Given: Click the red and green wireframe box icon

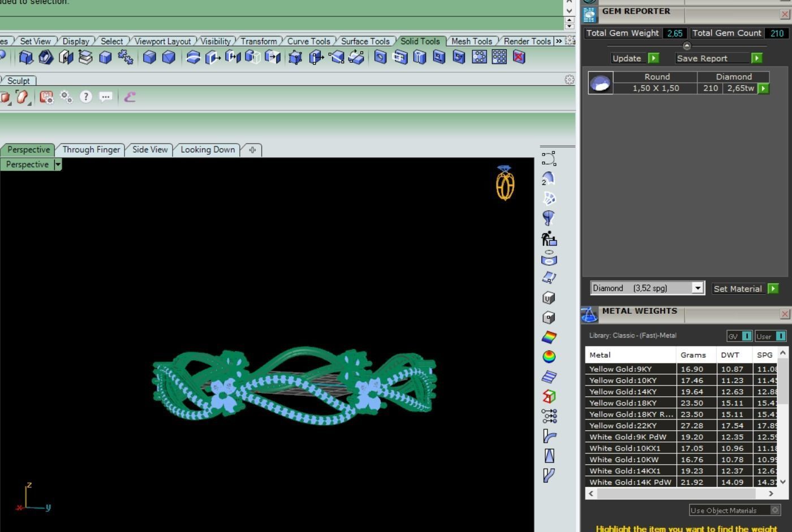Looking at the screenshot, I should click(549, 396).
